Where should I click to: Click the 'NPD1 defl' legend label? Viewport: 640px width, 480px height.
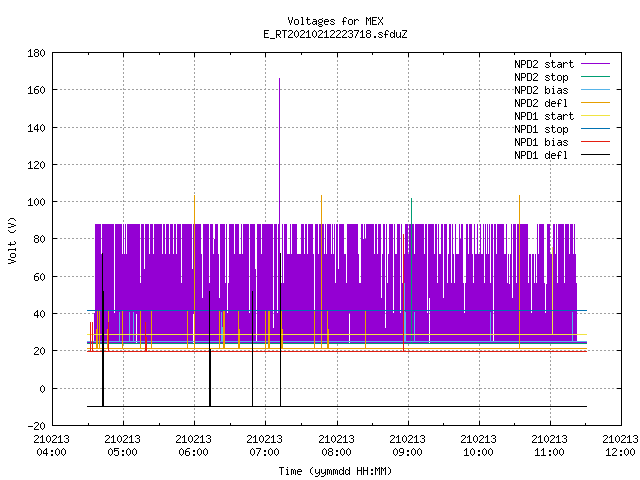click(x=541, y=156)
